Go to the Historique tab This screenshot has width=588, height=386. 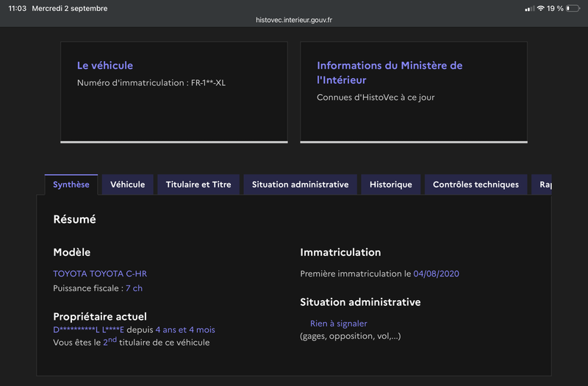point(391,185)
